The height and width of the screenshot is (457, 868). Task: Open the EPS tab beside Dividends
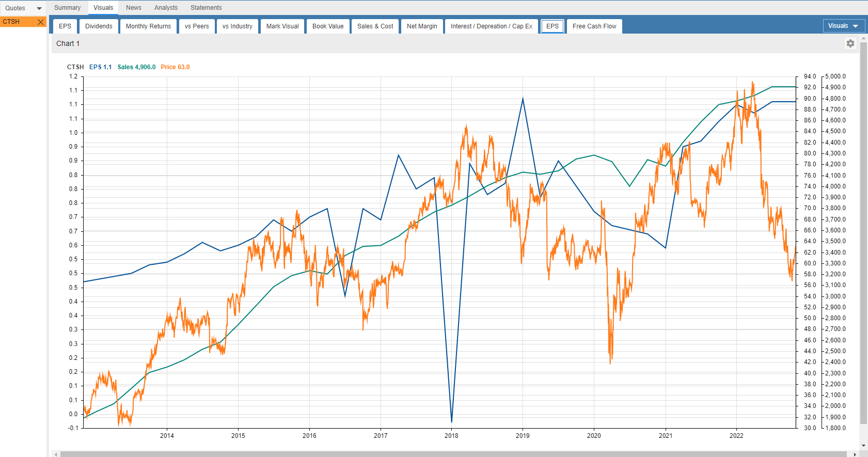point(65,26)
